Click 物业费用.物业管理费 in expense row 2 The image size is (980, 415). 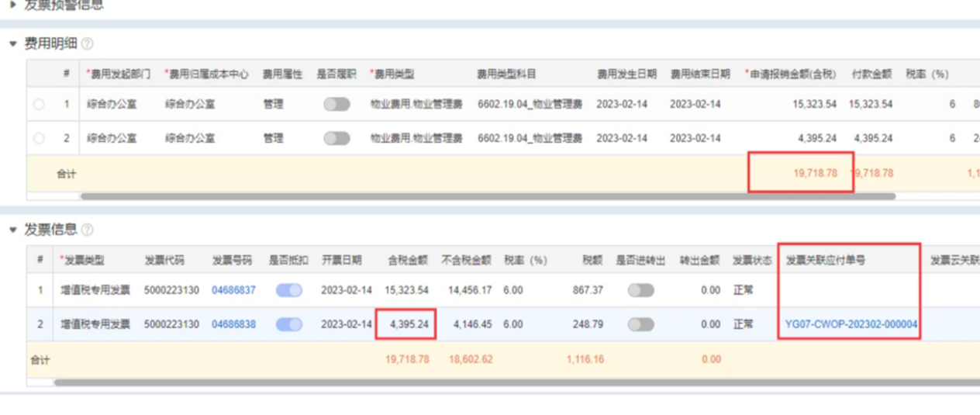(x=416, y=138)
